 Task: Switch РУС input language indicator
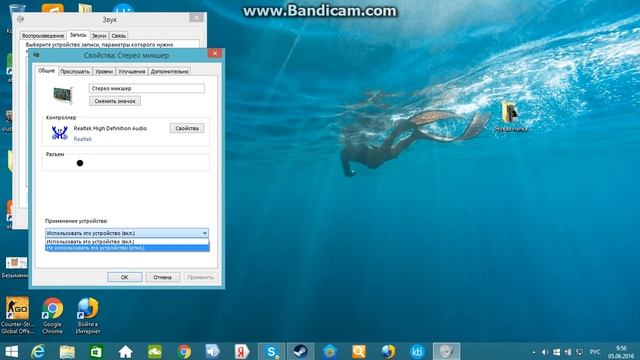[595, 352]
